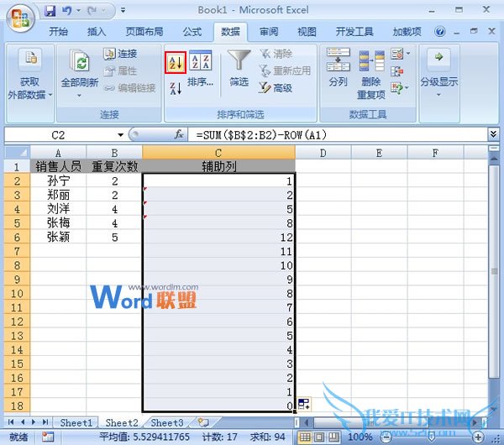Click the 辅助列 header cell

[x=219, y=166]
